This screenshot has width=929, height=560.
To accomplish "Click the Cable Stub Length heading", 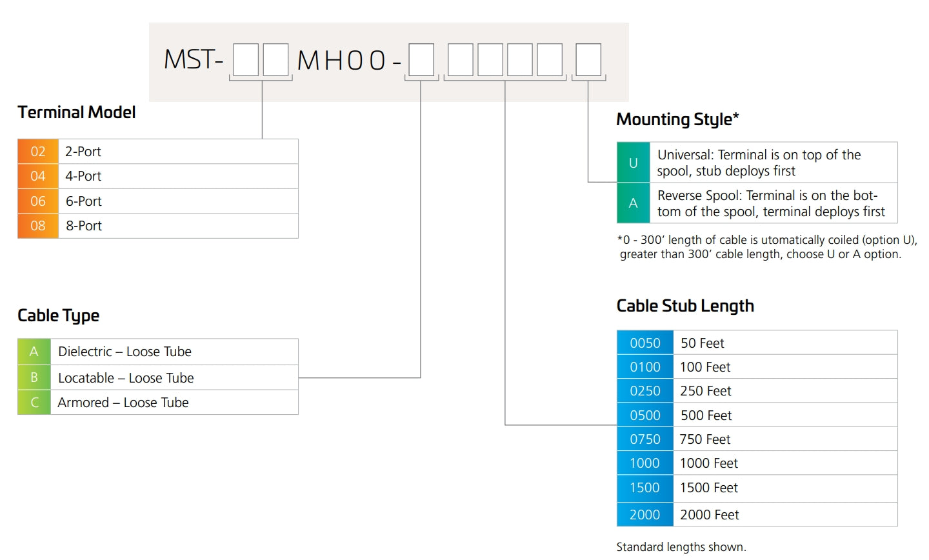I will [685, 306].
